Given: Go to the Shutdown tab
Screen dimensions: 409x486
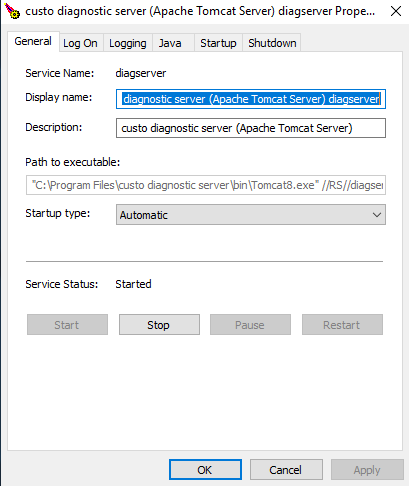Looking at the screenshot, I should click(272, 43).
